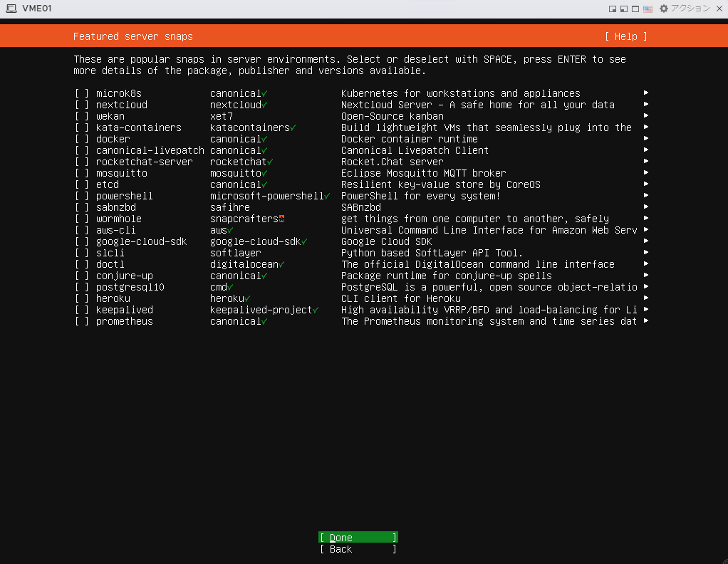728x564 pixels.
Task: Toggle the rocketchat-server snap checkbox
Action: point(82,162)
